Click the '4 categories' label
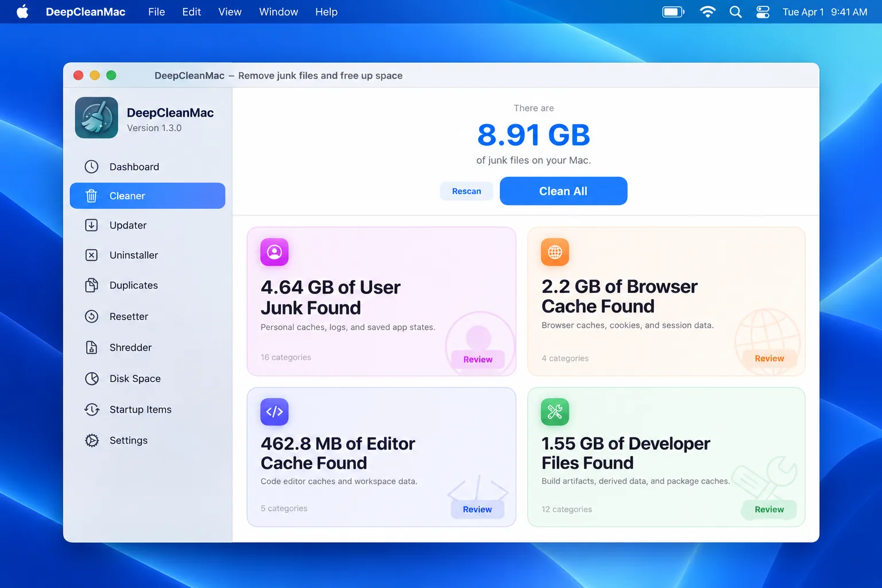The height and width of the screenshot is (588, 882). coord(565,358)
